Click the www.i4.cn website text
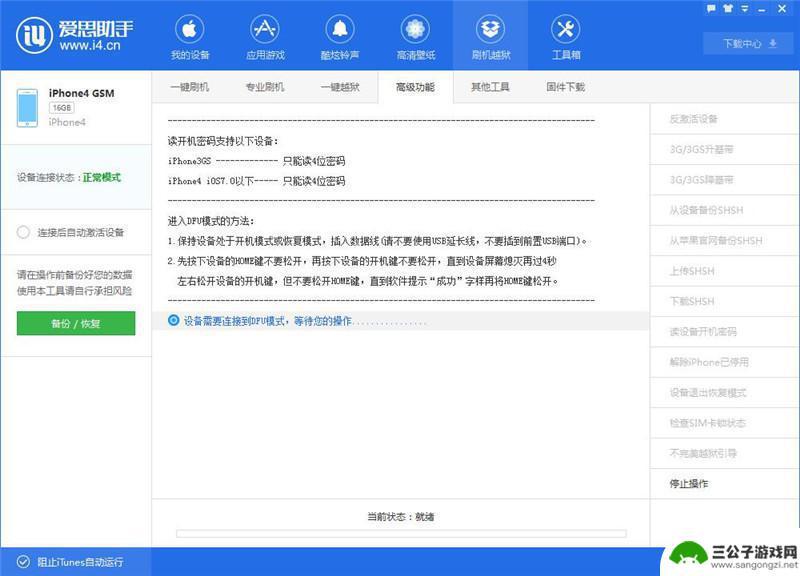This screenshot has width=800, height=576. [x=90, y=46]
